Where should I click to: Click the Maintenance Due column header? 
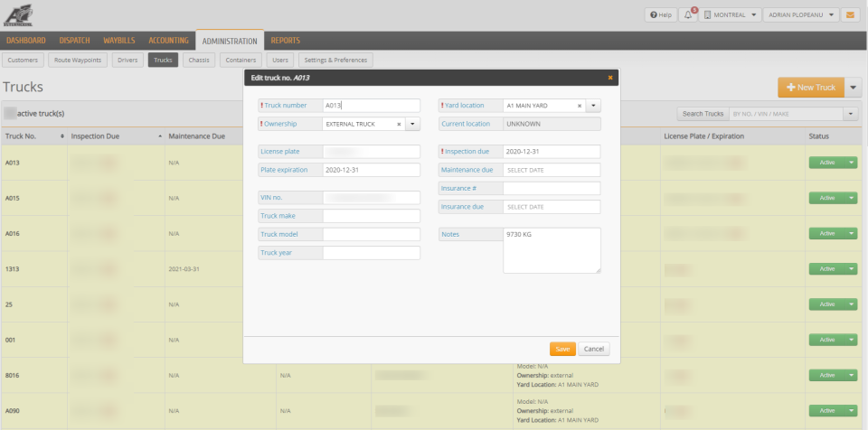point(197,136)
